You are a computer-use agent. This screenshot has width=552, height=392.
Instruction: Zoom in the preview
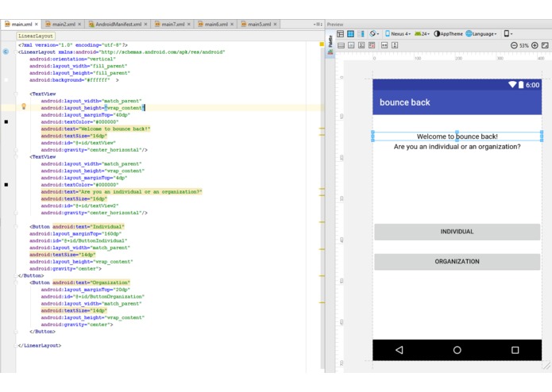pos(535,45)
